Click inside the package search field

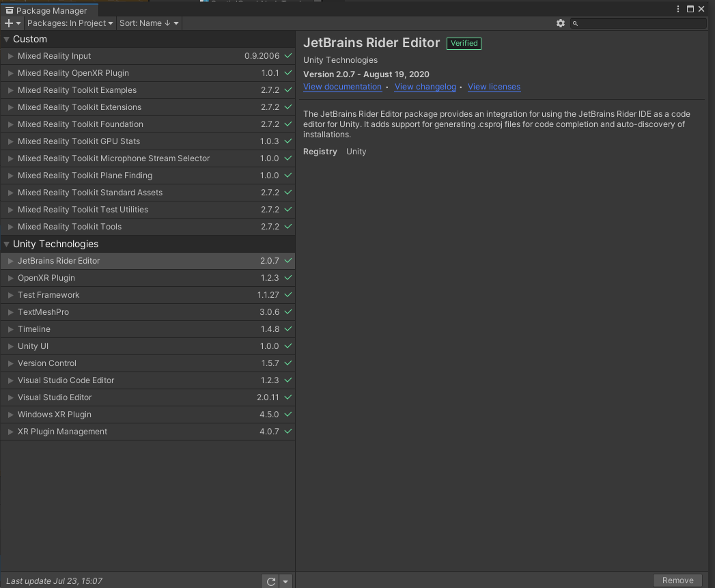click(639, 23)
